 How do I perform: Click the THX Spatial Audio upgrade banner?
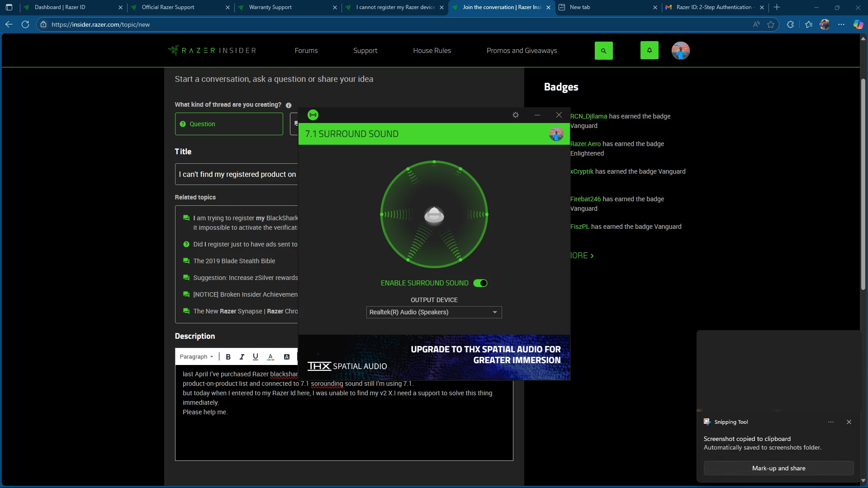pyautogui.click(x=434, y=357)
